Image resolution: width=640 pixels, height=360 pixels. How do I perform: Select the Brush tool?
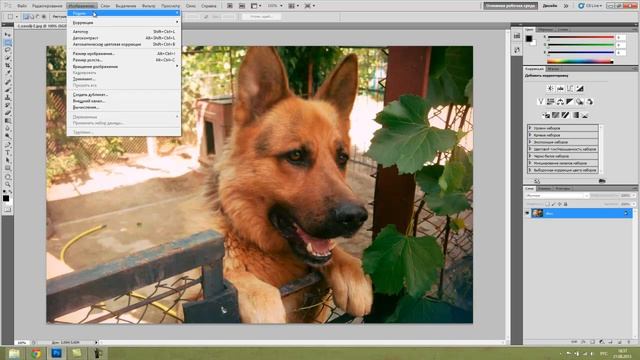click(x=7, y=90)
